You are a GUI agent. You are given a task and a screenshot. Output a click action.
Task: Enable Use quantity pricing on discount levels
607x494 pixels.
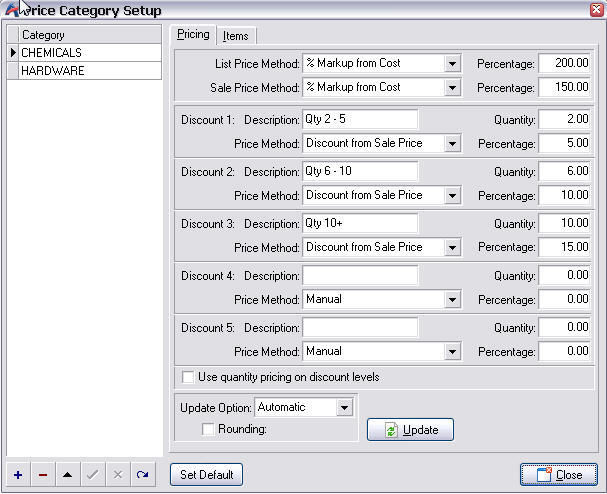(x=188, y=377)
